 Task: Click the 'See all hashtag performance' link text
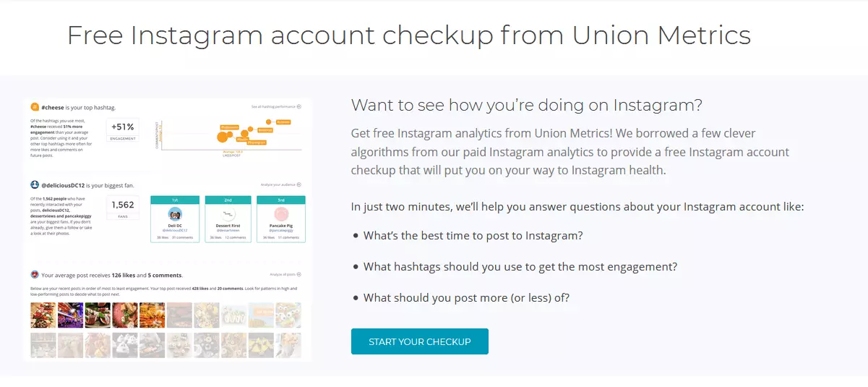(x=273, y=106)
